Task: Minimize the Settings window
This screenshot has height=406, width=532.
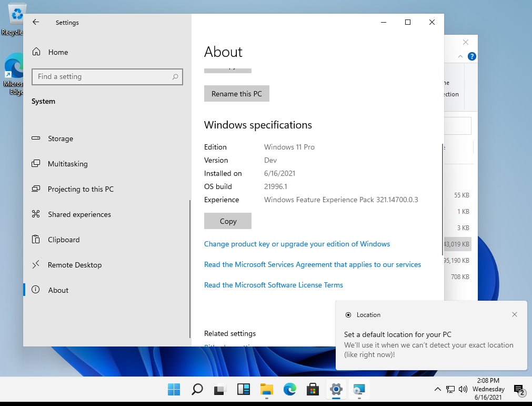Action: [384, 22]
